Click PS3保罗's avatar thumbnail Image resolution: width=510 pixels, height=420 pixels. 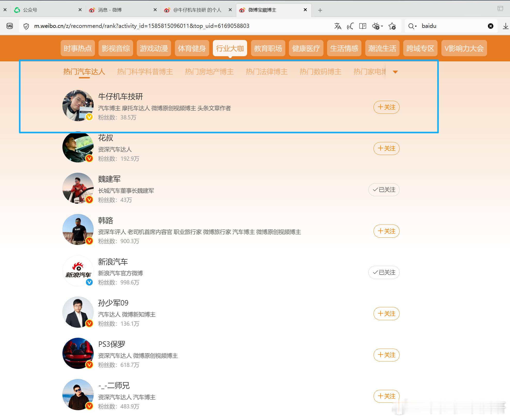click(78, 353)
